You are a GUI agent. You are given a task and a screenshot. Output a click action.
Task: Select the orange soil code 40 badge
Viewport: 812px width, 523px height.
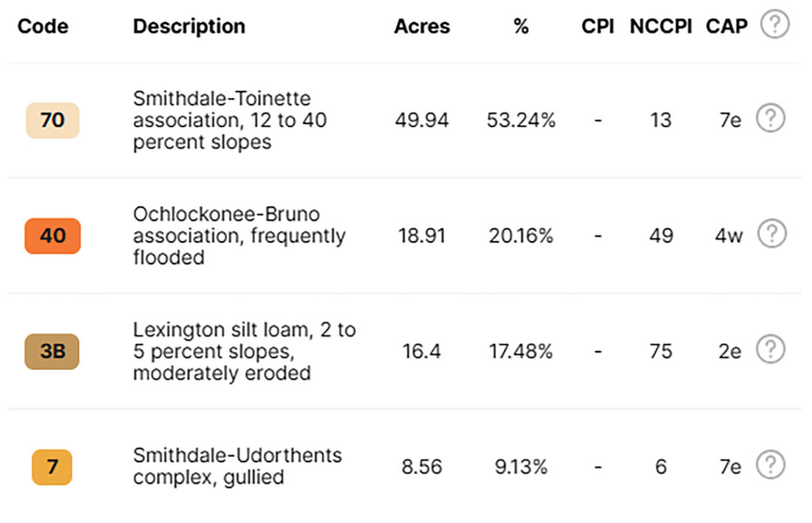click(53, 236)
